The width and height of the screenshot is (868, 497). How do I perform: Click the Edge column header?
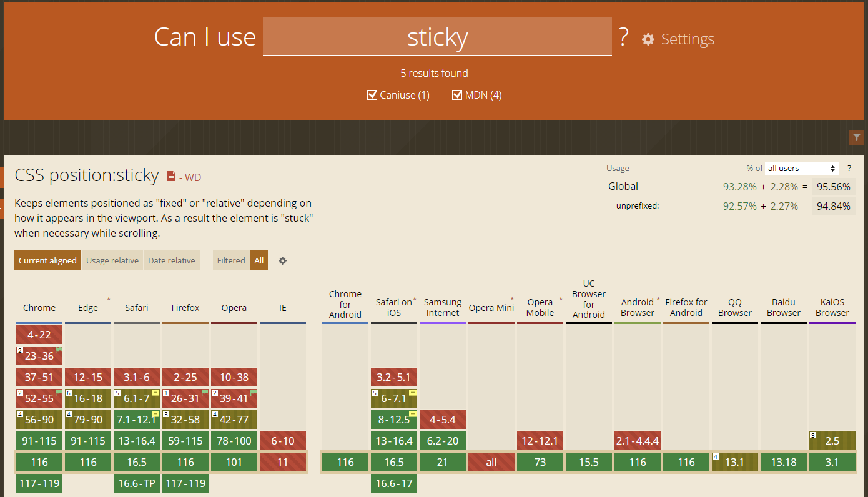coord(88,308)
